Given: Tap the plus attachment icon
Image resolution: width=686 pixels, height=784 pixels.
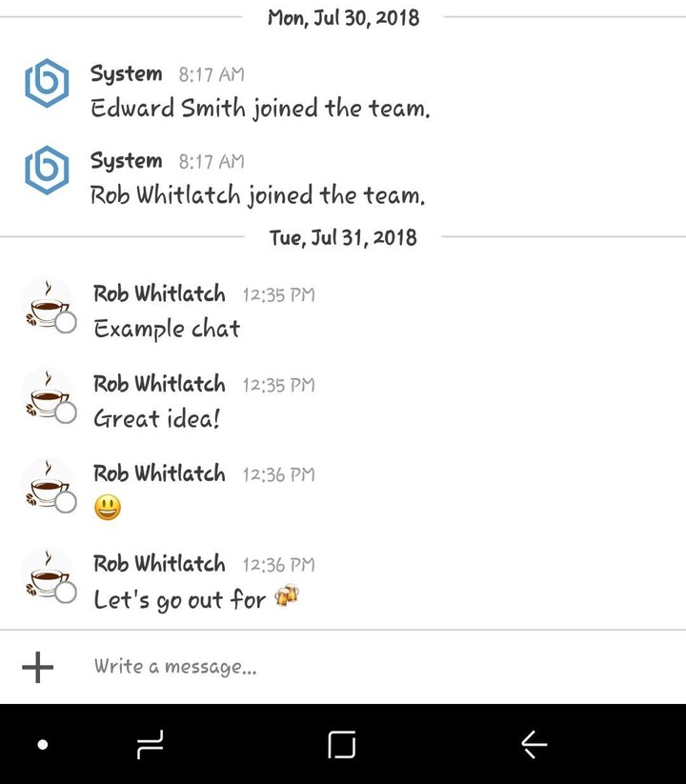Looking at the screenshot, I should click(37, 667).
